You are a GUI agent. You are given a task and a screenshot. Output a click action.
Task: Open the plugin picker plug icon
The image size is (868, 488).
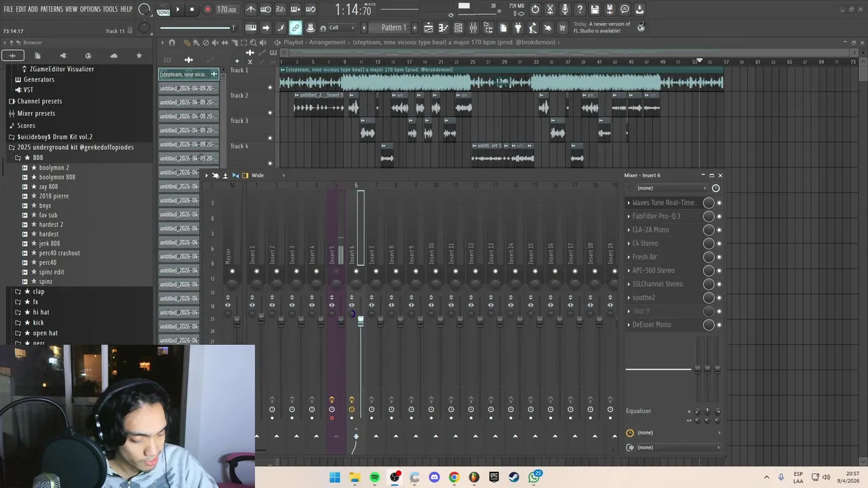(518, 28)
